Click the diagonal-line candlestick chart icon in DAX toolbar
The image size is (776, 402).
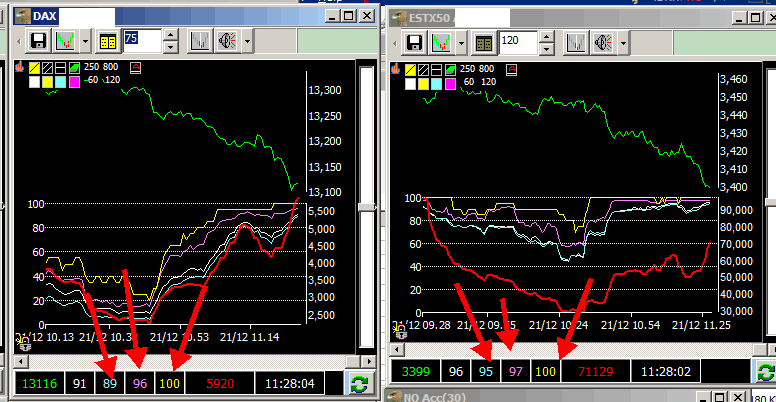pyautogui.click(x=65, y=41)
